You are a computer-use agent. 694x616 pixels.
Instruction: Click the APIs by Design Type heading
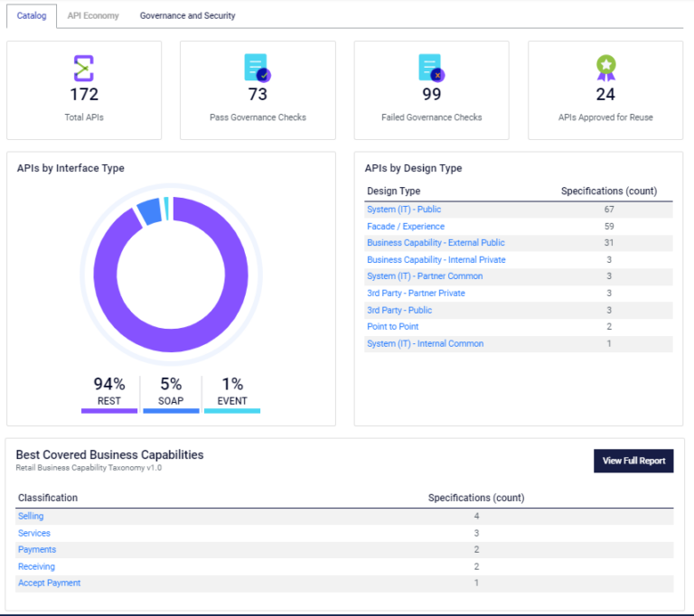point(413,168)
